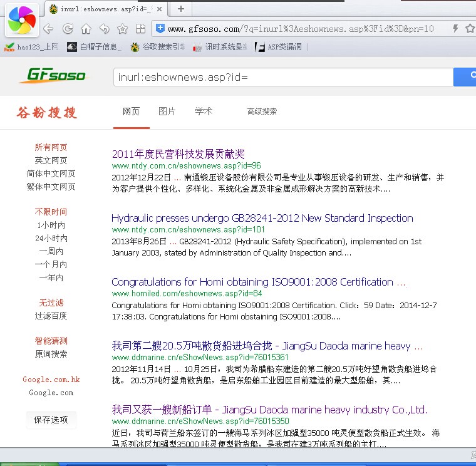Open result 2011年度民营科技发展贡献奖
This screenshot has height=466, width=476.
(178, 154)
